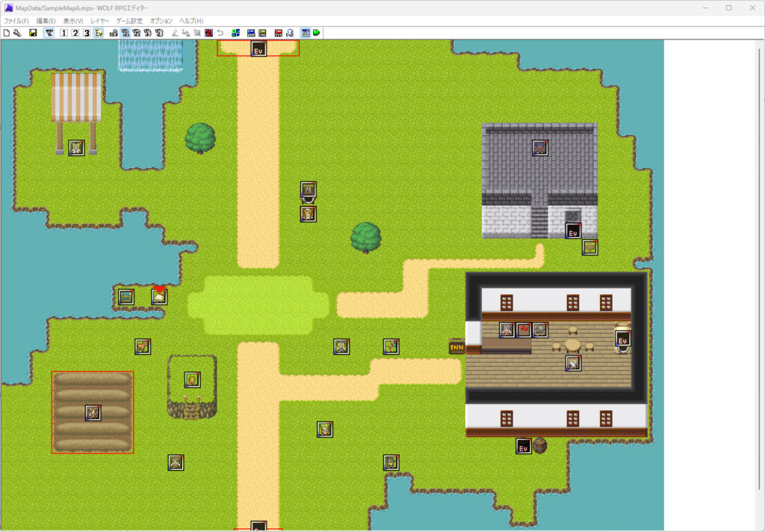The height and width of the screenshot is (532, 765).
Task: Create a new map with blank-page icon
Action: coord(6,33)
